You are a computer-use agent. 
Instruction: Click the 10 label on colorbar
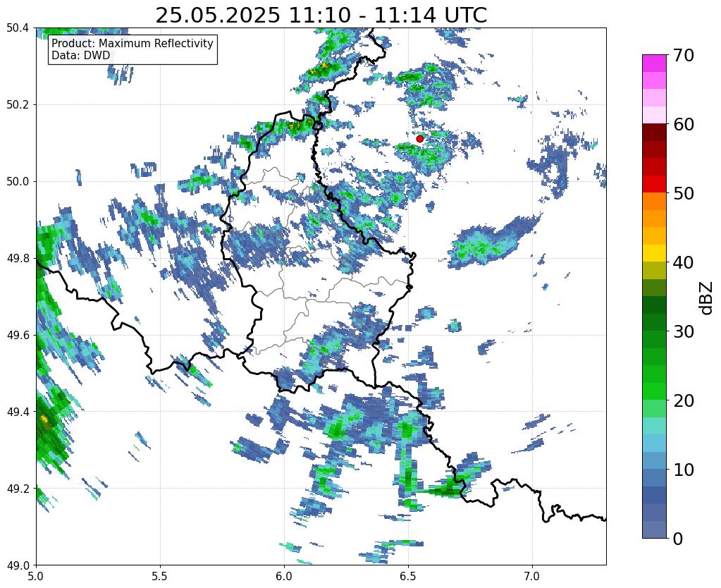tap(683, 470)
